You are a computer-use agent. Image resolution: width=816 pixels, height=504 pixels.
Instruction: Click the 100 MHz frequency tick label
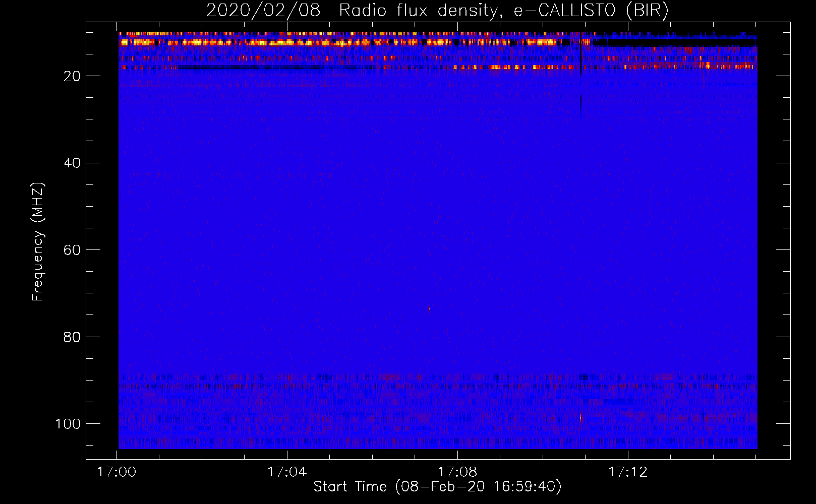click(68, 424)
